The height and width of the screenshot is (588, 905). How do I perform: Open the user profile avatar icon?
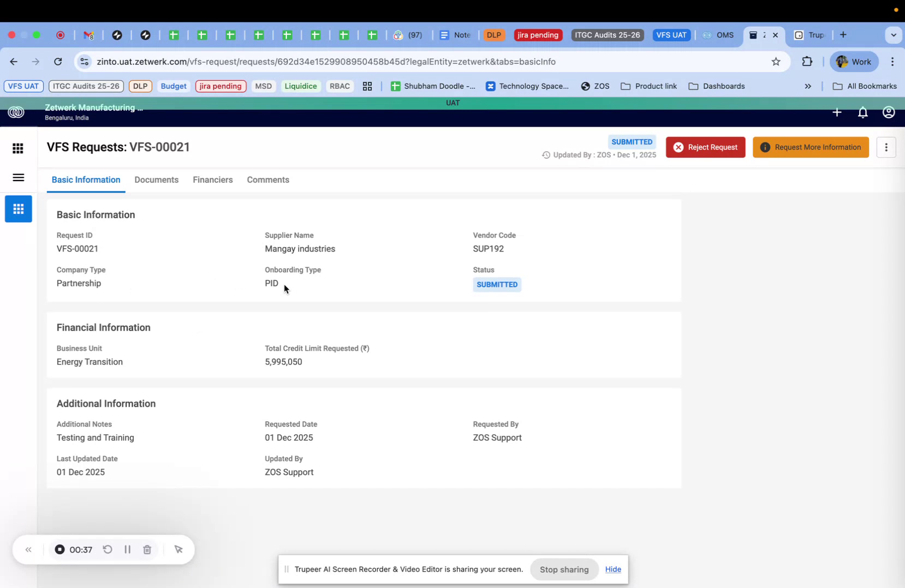coord(888,112)
